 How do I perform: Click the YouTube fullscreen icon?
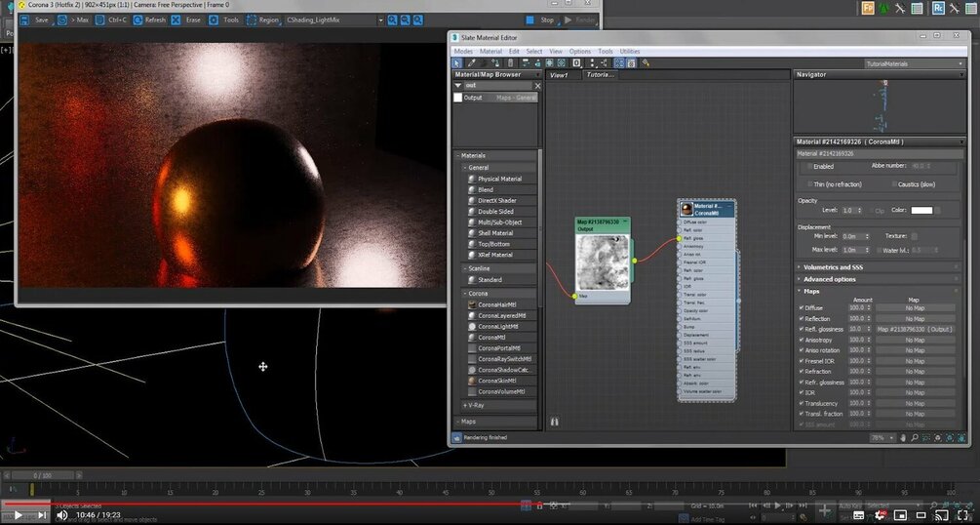coord(963,515)
